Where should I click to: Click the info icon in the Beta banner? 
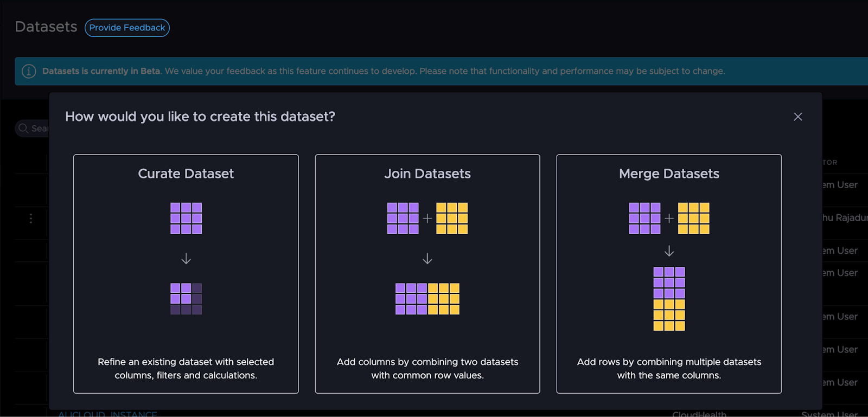coord(29,71)
